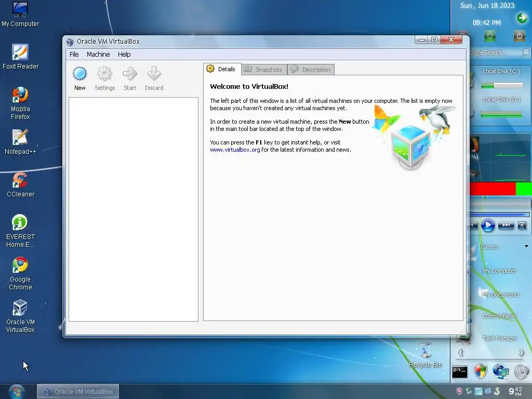
Task: Open the Help menu
Action: point(124,54)
